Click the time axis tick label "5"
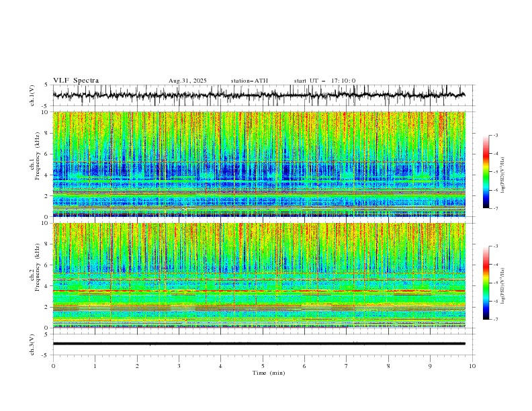Viewport: 532px width, 411px height. pos(263,366)
